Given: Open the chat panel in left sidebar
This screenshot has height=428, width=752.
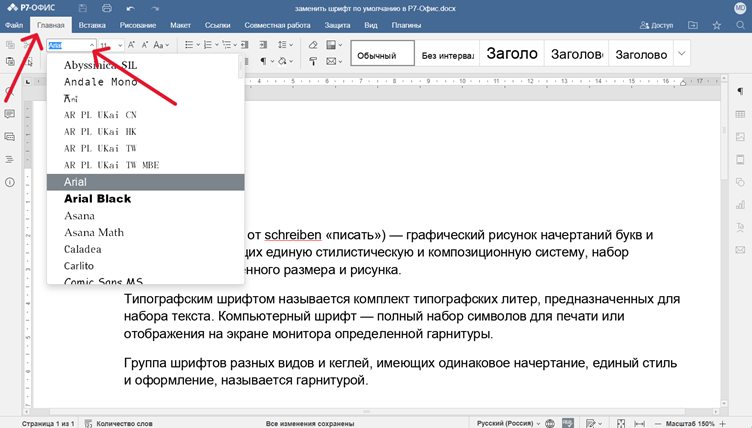Looking at the screenshot, I should point(10,137).
